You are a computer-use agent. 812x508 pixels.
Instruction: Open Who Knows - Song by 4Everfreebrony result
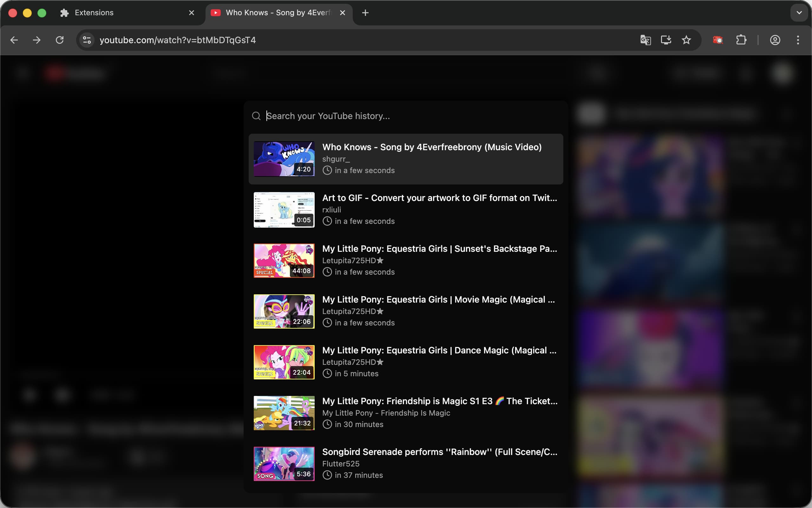[x=406, y=159]
